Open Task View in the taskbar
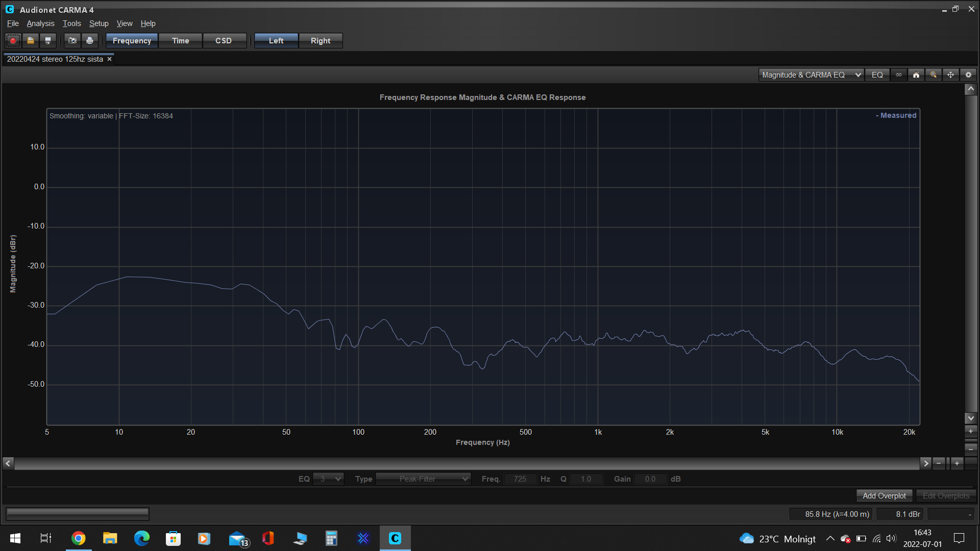Screen dimensions: 980x551 point(46,538)
